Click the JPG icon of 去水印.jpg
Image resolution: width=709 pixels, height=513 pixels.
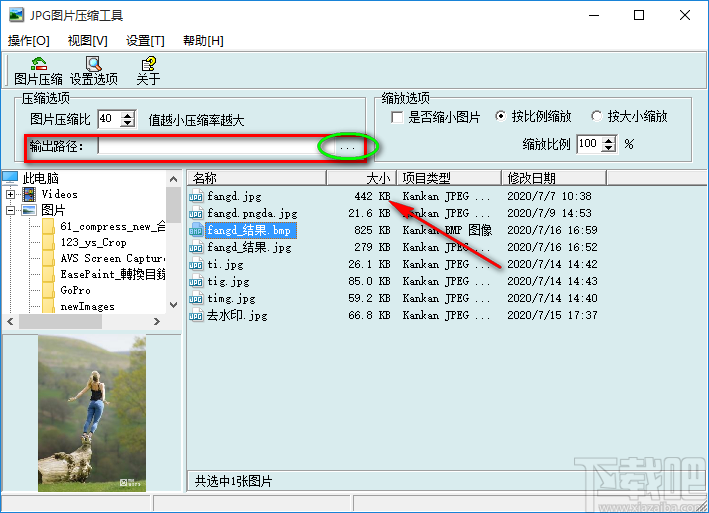196,315
